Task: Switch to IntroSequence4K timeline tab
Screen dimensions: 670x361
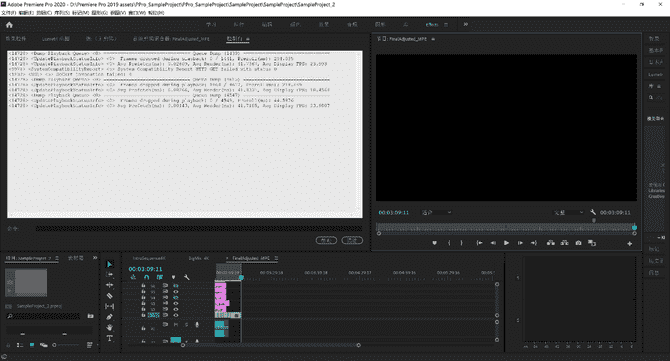Action: (149, 258)
